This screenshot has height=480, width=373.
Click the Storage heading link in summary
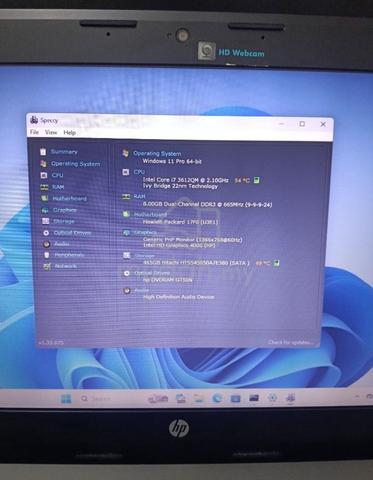tap(145, 256)
